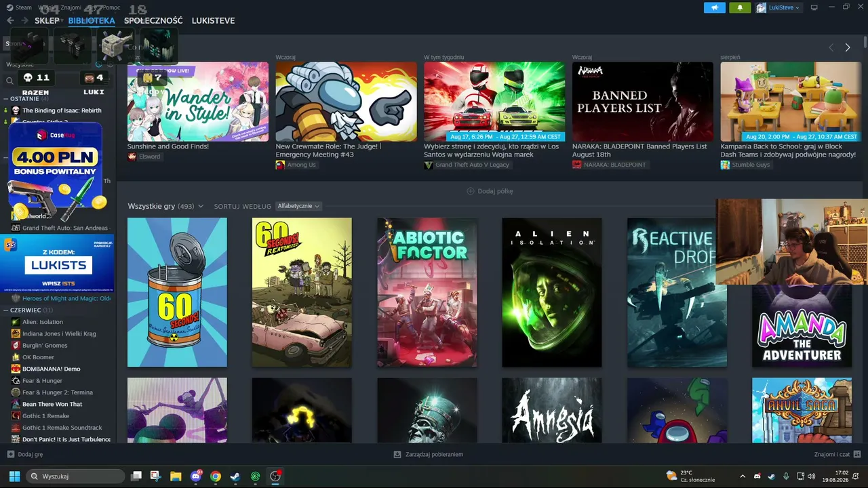Image resolution: width=868 pixels, height=488 pixels.
Task: Select Indiana Jones i Wielki Krąg
Action: (59, 333)
